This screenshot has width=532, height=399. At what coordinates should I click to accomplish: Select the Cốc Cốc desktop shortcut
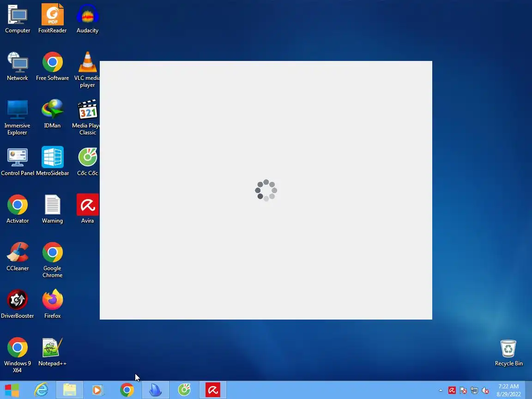pos(88,161)
